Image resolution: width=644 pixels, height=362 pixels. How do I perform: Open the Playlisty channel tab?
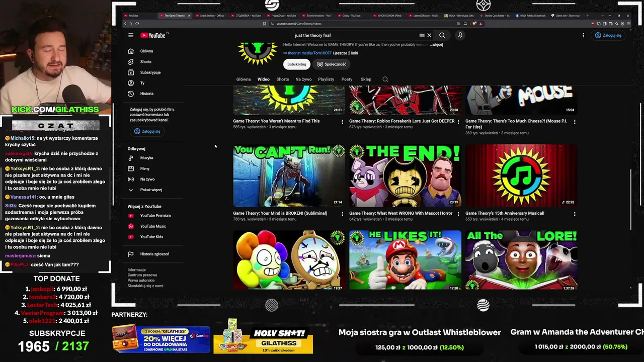pyautogui.click(x=326, y=79)
